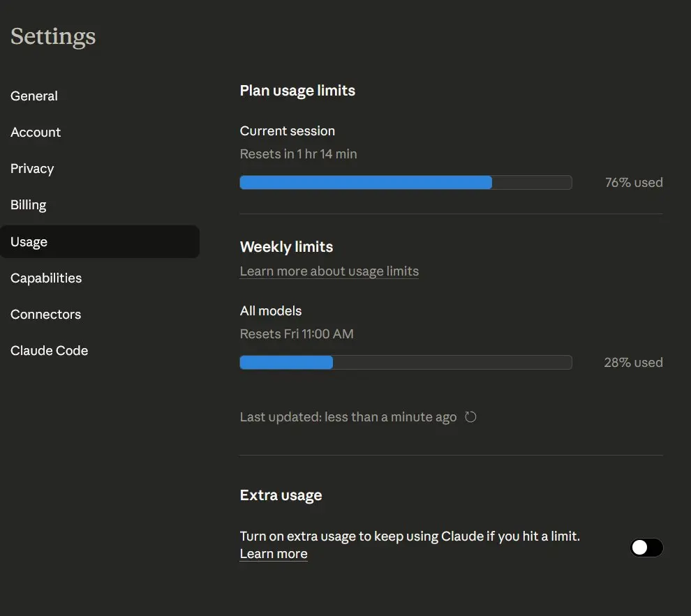The image size is (691, 616).
Task: Switch to the Capabilities section
Action: (x=46, y=278)
